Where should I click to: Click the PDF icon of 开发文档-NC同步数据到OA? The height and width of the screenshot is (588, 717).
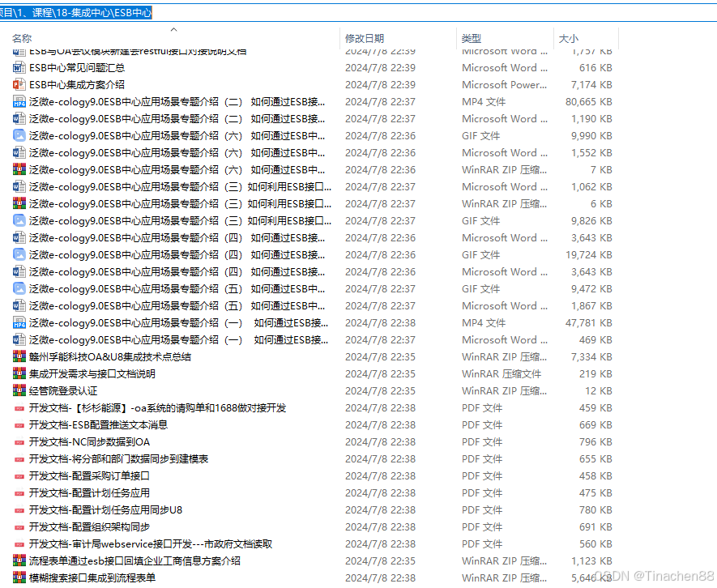tap(19, 442)
